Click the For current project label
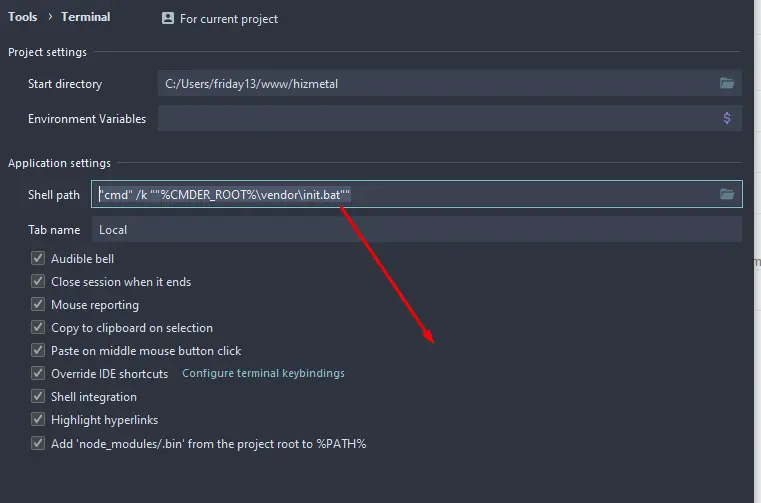Viewport: 761px width, 503px height. pyautogui.click(x=229, y=19)
